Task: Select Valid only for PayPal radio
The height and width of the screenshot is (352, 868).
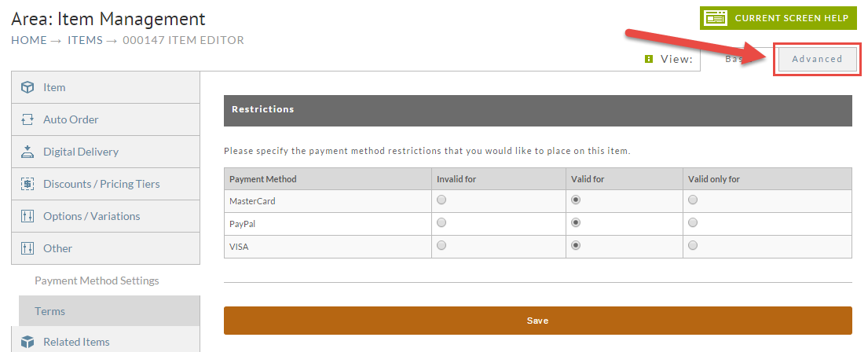Action: tap(693, 223)
